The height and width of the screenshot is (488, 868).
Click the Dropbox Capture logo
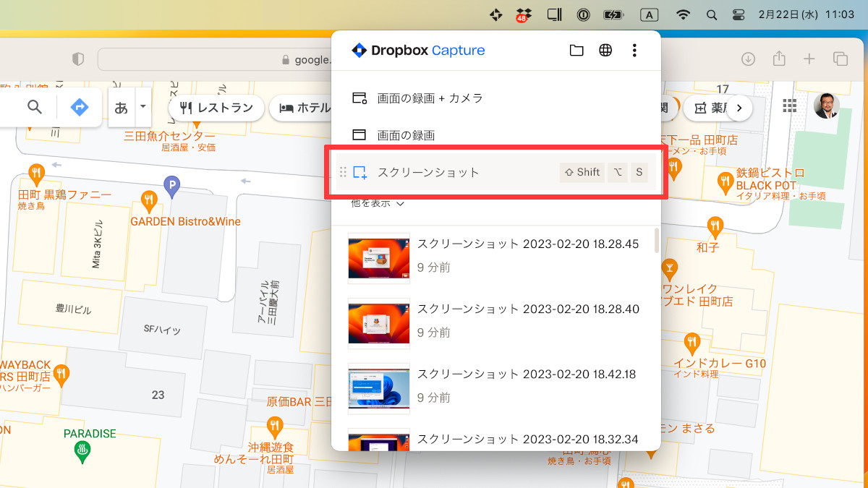[x=418, y=51]
